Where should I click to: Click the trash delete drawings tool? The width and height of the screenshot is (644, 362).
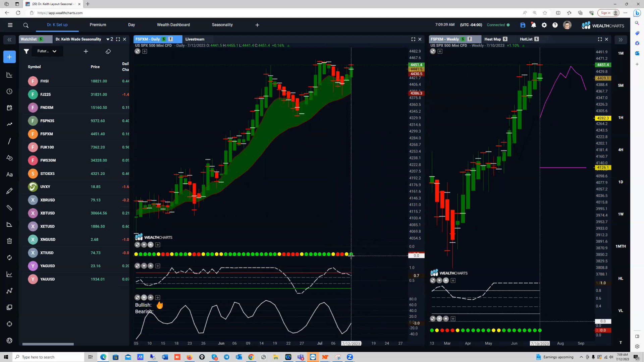point(9,241)
